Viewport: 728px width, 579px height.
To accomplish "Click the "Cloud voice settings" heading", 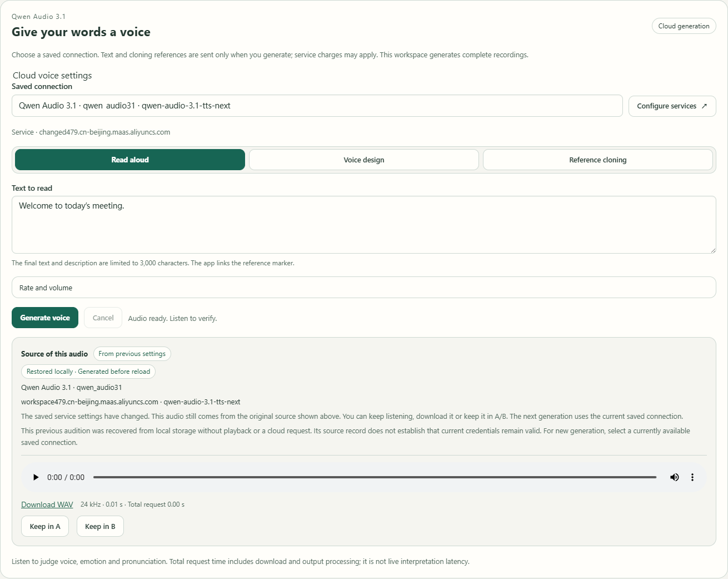I will click(x=52, y=76).
